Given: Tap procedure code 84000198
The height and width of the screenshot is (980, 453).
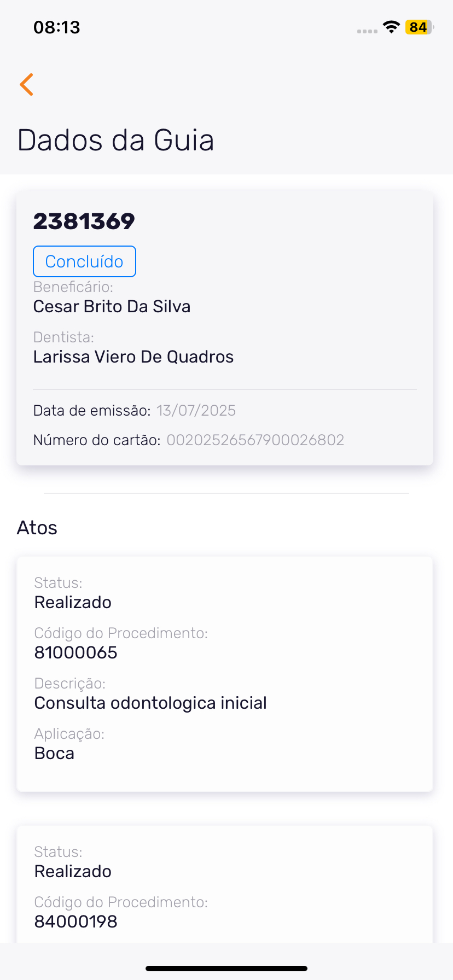Looking at the screenshot, I should (76, 921).
